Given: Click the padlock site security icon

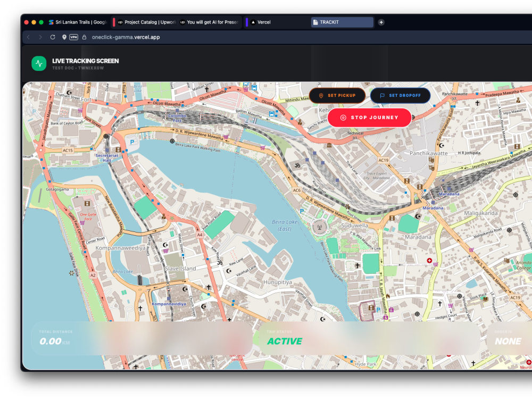Looking at the screenshot, I should pos(84,37).
